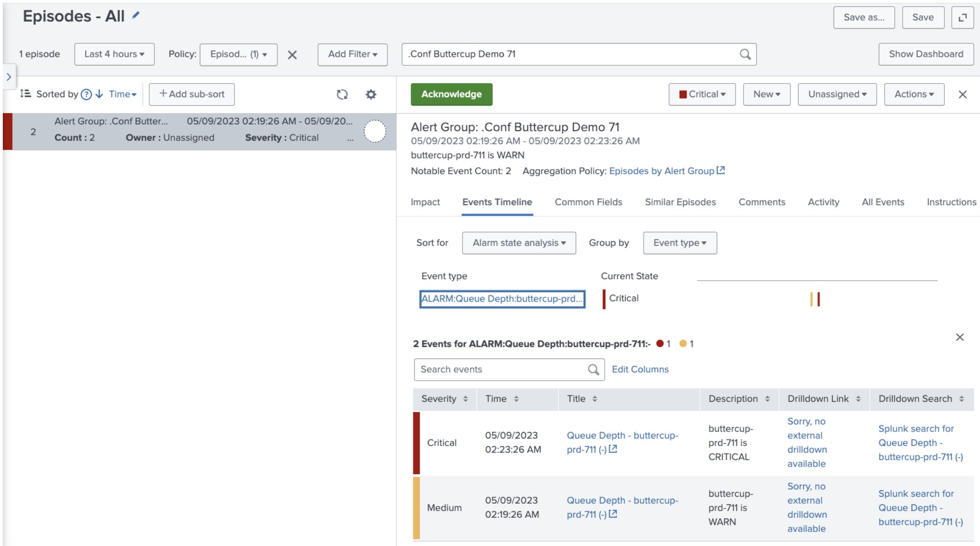Screen dimensions: 980x546
Task: Click the fullscreen expand icon
Action: point(962,17)
